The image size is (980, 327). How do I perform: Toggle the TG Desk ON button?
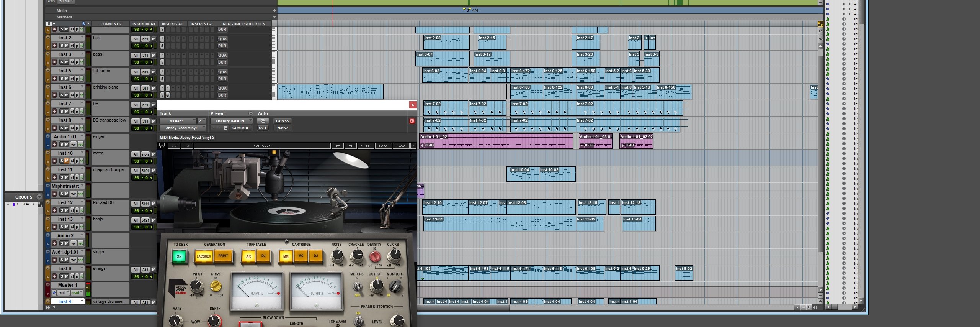(x=179, y=256)
